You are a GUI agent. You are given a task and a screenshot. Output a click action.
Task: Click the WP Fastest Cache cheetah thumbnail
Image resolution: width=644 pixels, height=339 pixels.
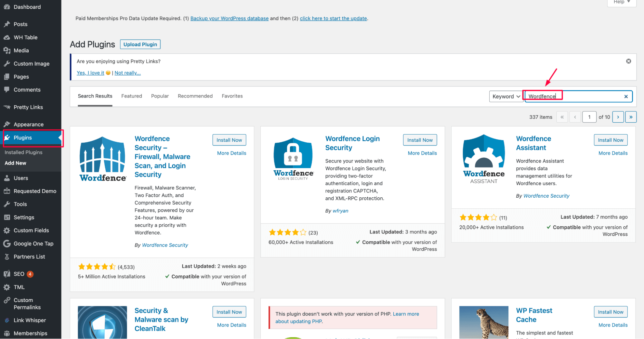484,322
